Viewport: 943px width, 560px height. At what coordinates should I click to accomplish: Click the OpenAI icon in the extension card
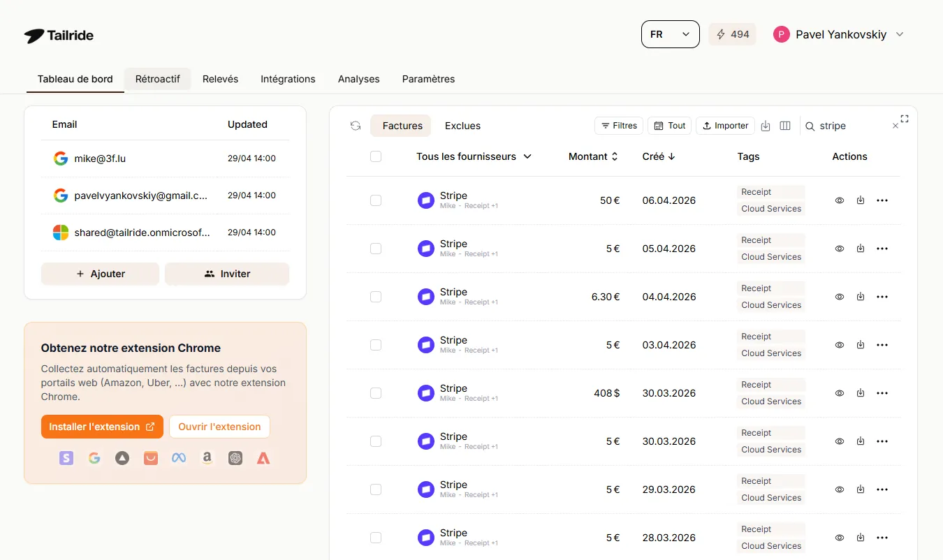(x=235, y=457)
